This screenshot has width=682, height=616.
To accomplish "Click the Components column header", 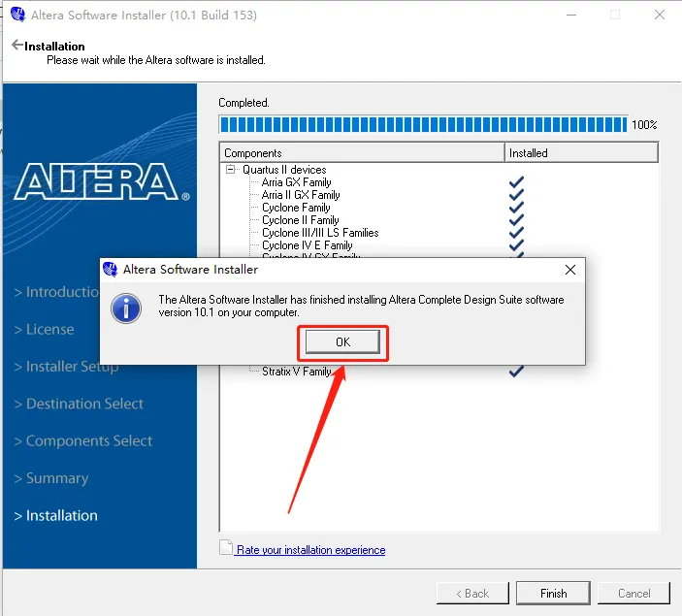I will (x=362, y=153).
